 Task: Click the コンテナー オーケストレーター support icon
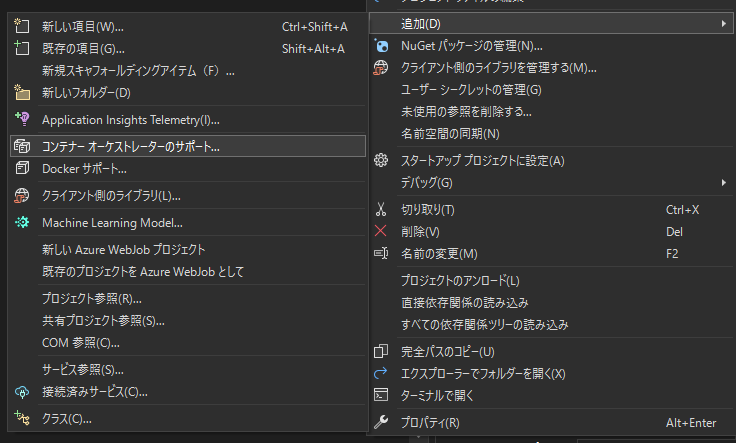pyautogui.click(x=22, y=146)
